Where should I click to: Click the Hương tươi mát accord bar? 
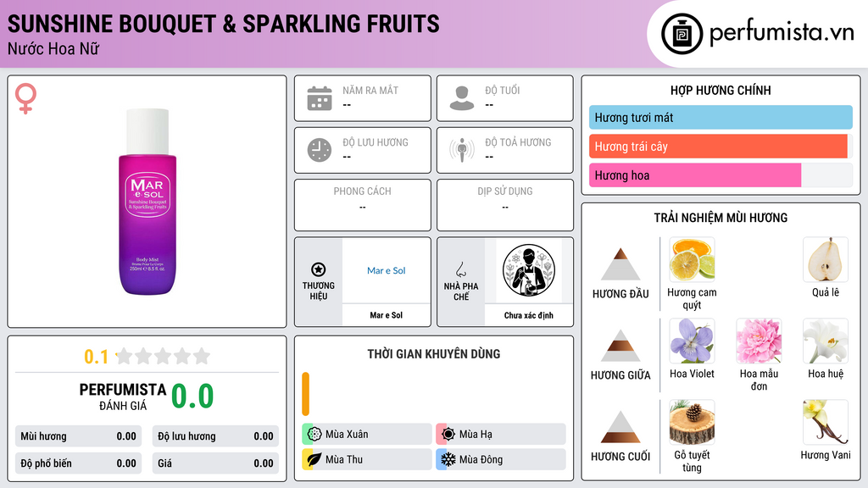tap(721, 117)
